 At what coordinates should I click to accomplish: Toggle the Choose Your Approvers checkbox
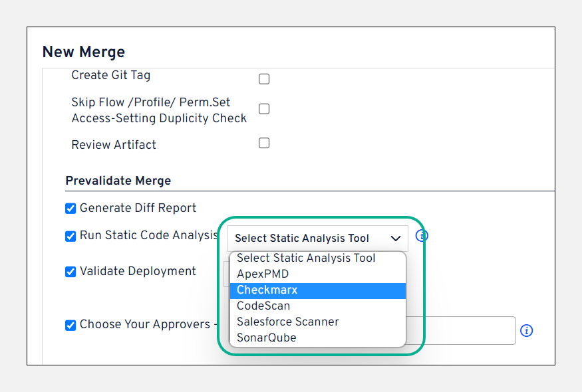pyautogui.click(x=71, y=324)
